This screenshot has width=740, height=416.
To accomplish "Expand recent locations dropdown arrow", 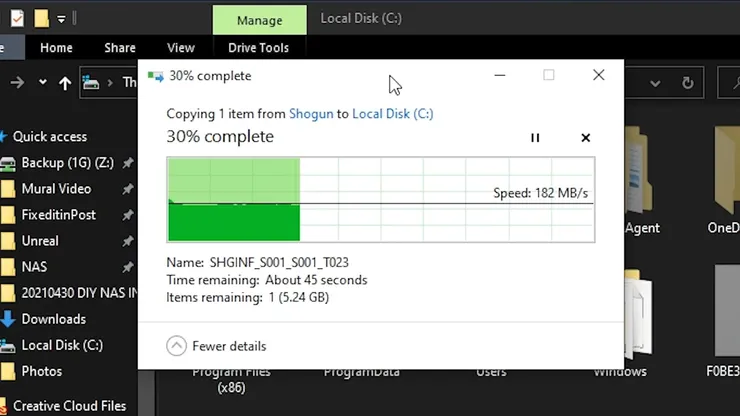I will [x=42, y=82].
